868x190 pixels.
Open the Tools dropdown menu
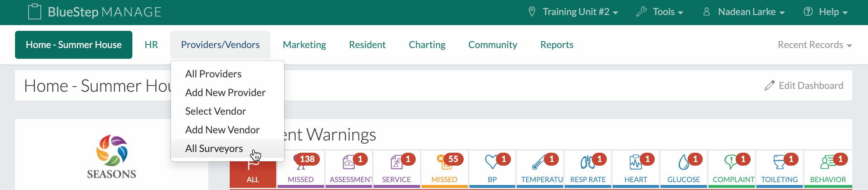[660, 12]
